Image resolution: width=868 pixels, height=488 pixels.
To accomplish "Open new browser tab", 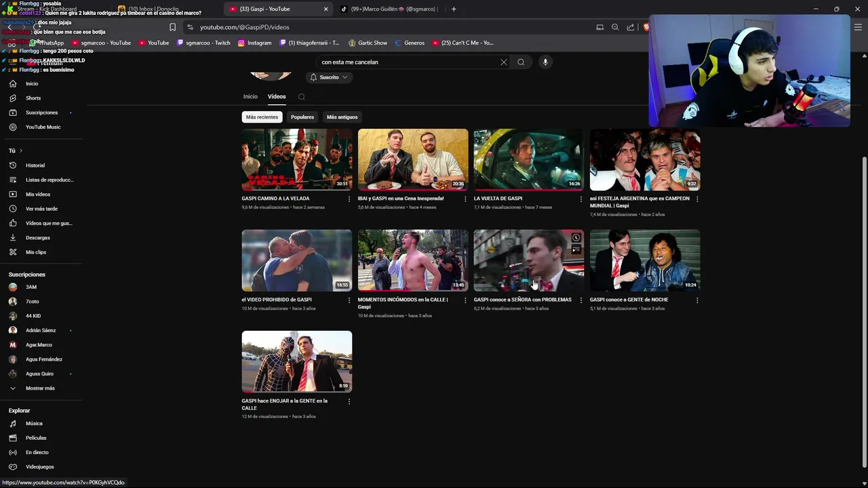I will point(454,9).
